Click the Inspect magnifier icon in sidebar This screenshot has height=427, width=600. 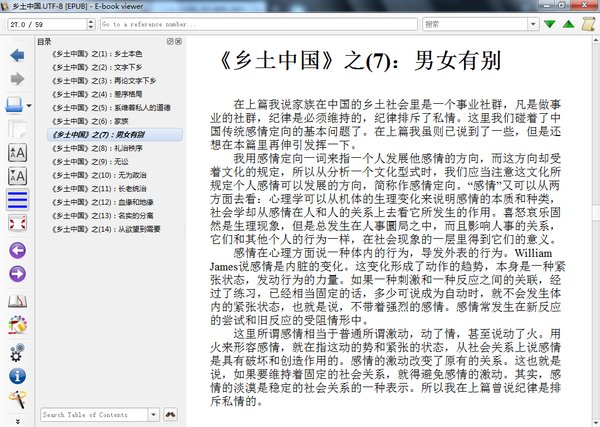click(17, 399)
